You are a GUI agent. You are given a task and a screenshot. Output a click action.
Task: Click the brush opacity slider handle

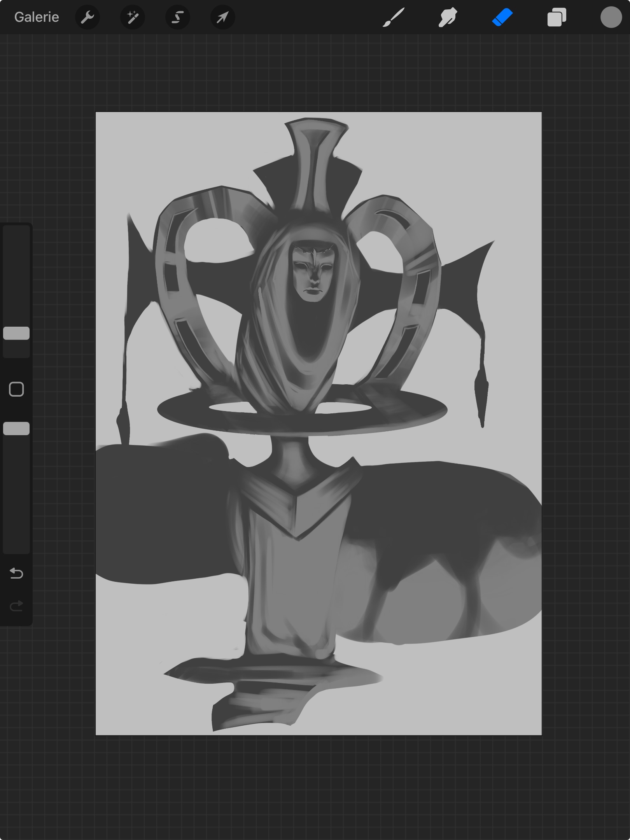point(16,429)
